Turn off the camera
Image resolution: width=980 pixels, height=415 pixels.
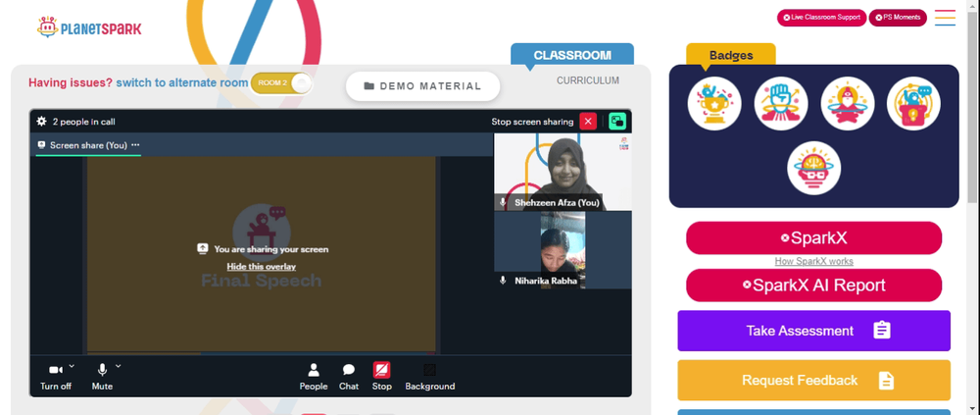56,377
